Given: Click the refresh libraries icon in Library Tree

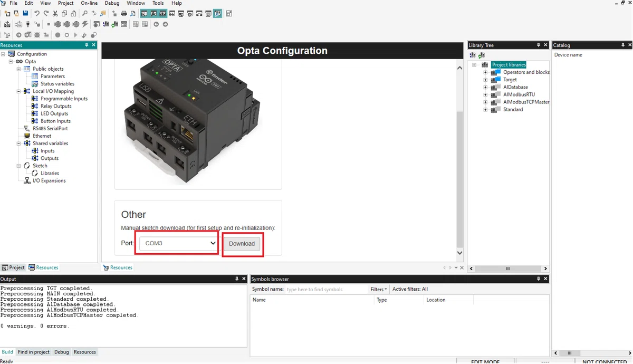Looking at the screenshot, I should click(x=482, y=55).
